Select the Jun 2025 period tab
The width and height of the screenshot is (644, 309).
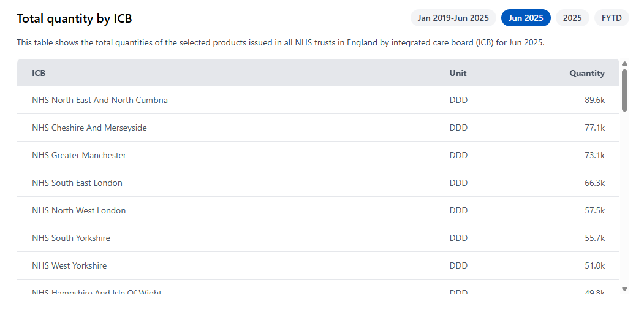click(526, 18)
